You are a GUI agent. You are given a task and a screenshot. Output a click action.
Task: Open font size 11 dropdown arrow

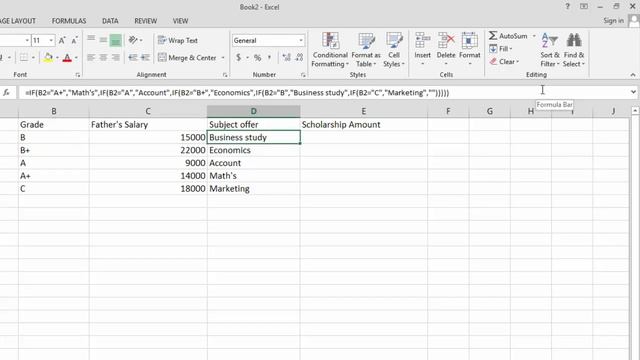51,40
